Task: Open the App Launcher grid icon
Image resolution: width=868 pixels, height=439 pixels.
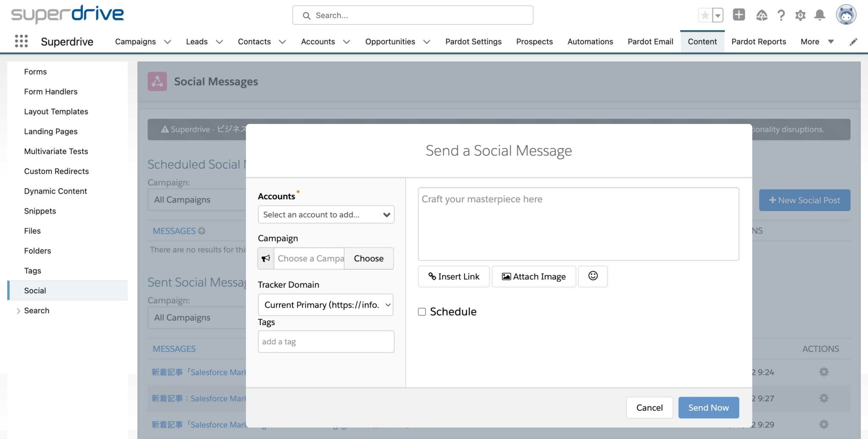Action: 21,41
